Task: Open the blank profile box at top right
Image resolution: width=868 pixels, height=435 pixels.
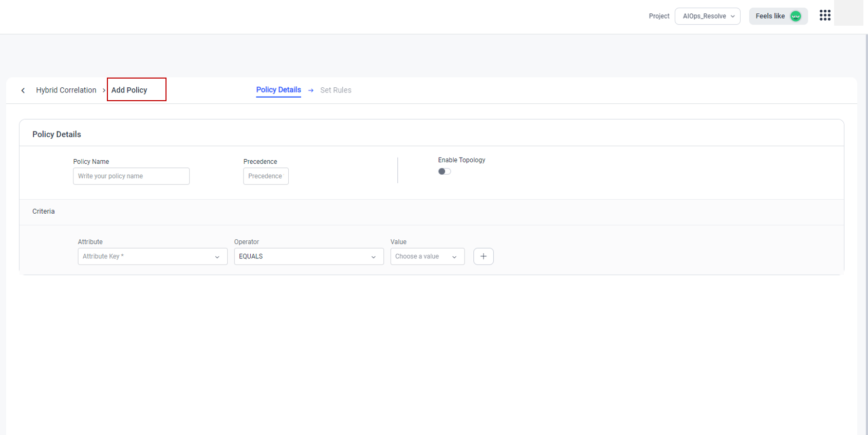Action: 848,13
